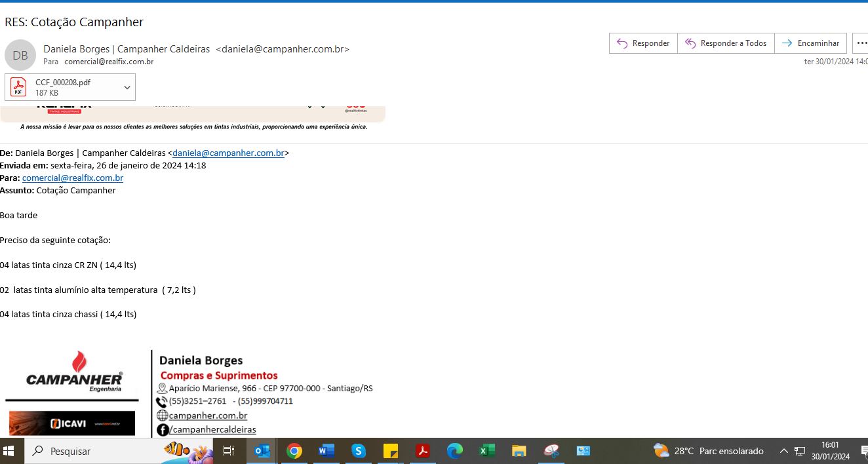Forward the email with Encaminhar
This screenshot has width=868, height=464.
click(810, 43)
